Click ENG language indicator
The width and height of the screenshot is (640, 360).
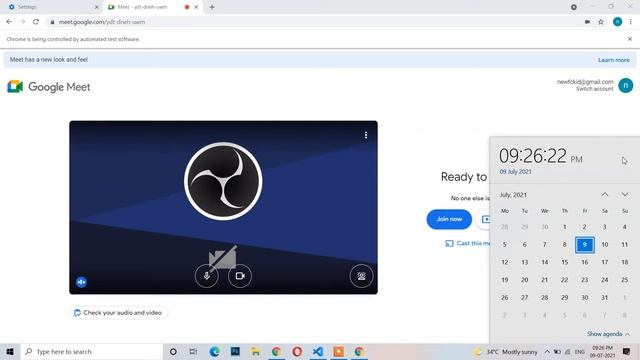pos(580,351)
